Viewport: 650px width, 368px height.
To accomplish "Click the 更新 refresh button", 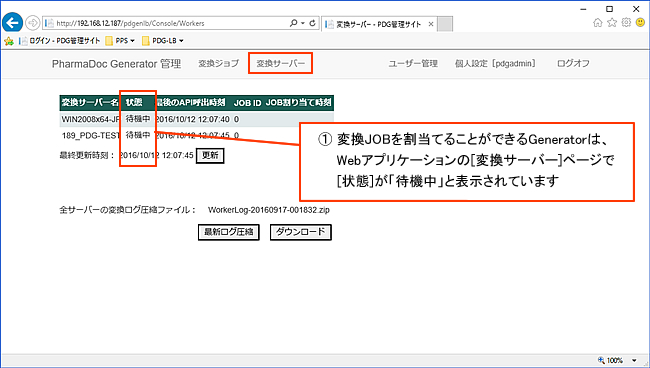I will [210, 155].
